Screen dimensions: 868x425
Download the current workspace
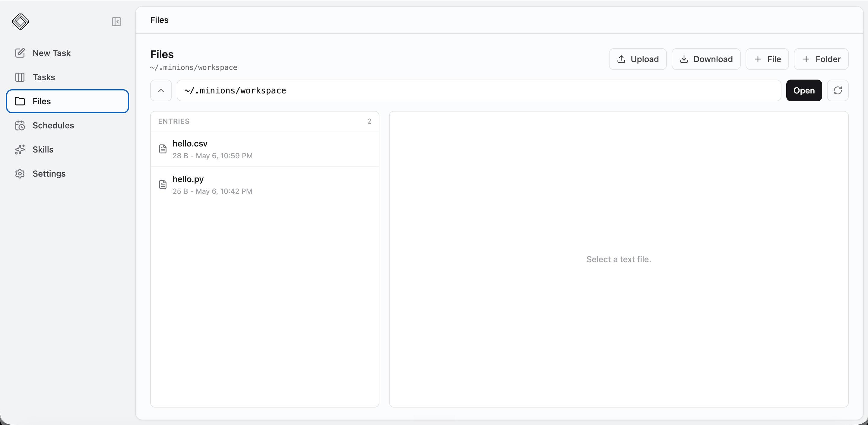[x=706, y=59]
